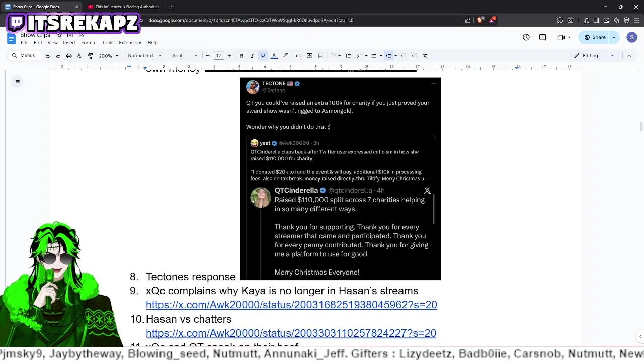Apply italic formatting

[x=252, y=56]
